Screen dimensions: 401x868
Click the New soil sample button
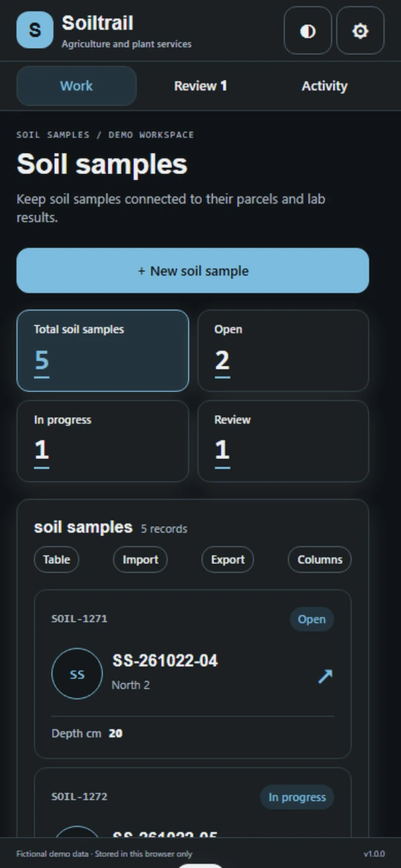pyautogui.click(x=192, y=271)
